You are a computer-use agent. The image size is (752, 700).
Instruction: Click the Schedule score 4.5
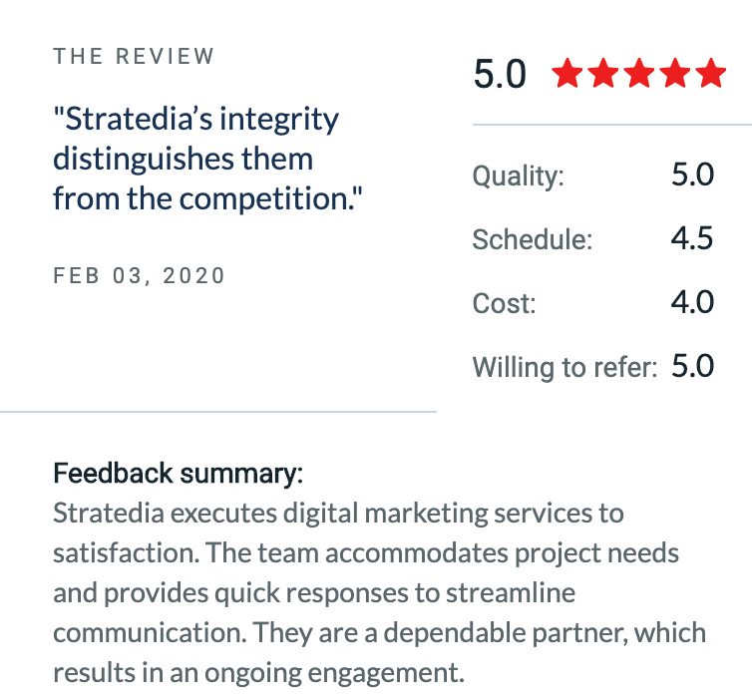coord(692,238)
